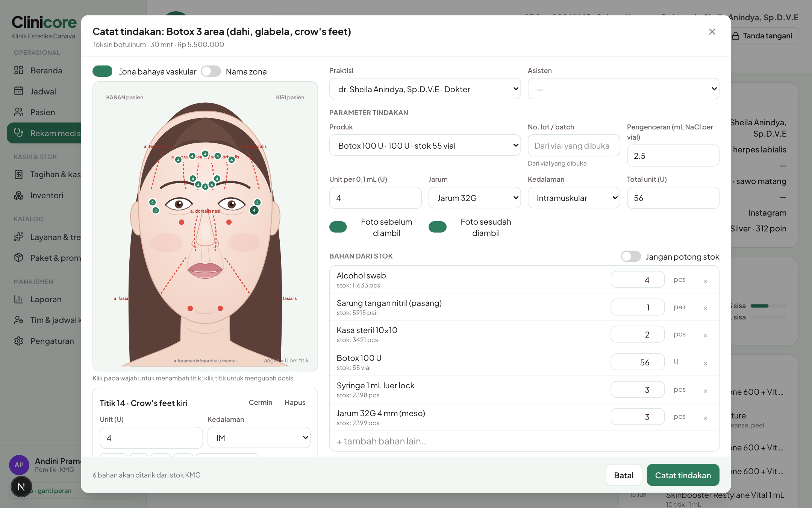
Task: Toggle Zona bahaya vaskular switch
Action: pos(102,71)
